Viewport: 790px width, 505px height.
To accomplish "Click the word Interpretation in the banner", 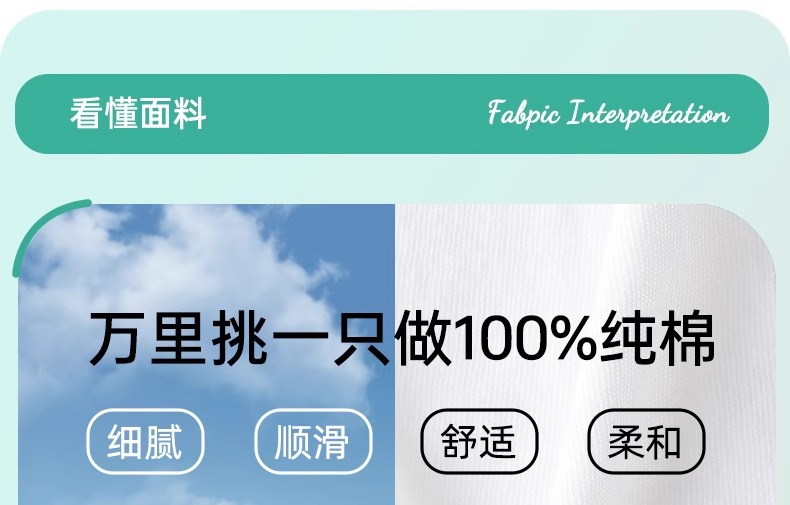I will [x=648, y=113].
